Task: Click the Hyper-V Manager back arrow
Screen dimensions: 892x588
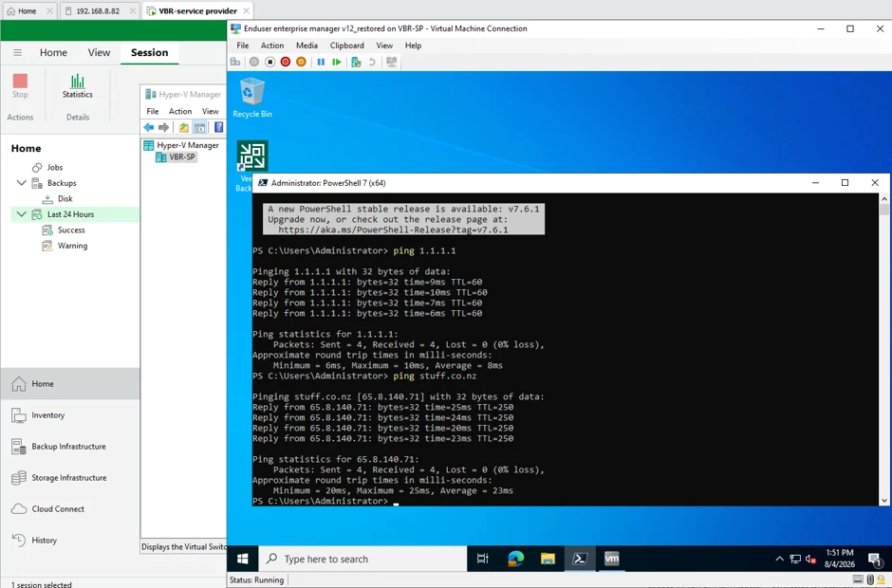Action: pyautogui.click(x=149, y=127)
